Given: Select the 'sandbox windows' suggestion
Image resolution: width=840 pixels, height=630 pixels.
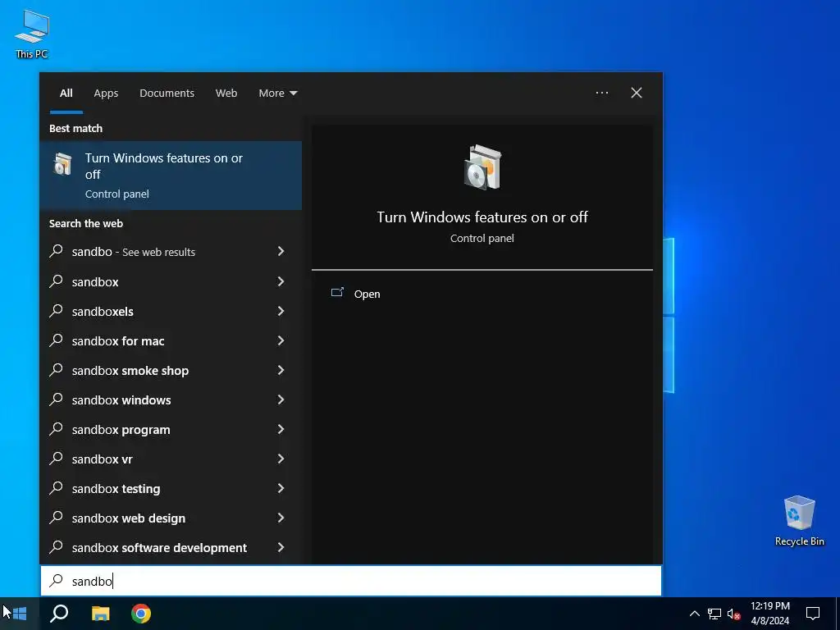Looking at the screenshot, I should [x=171, y=399].
